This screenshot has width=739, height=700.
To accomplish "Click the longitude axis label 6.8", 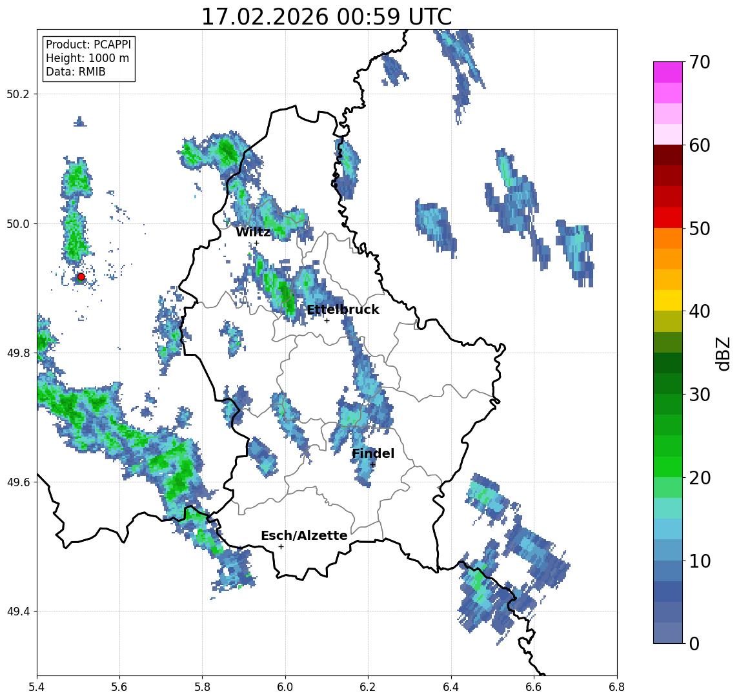I will point(616,687).
